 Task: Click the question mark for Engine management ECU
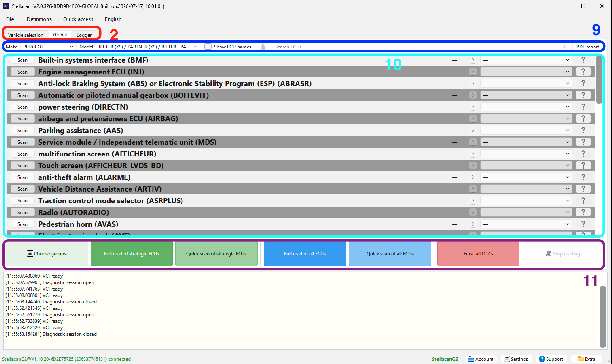point(583,72)
